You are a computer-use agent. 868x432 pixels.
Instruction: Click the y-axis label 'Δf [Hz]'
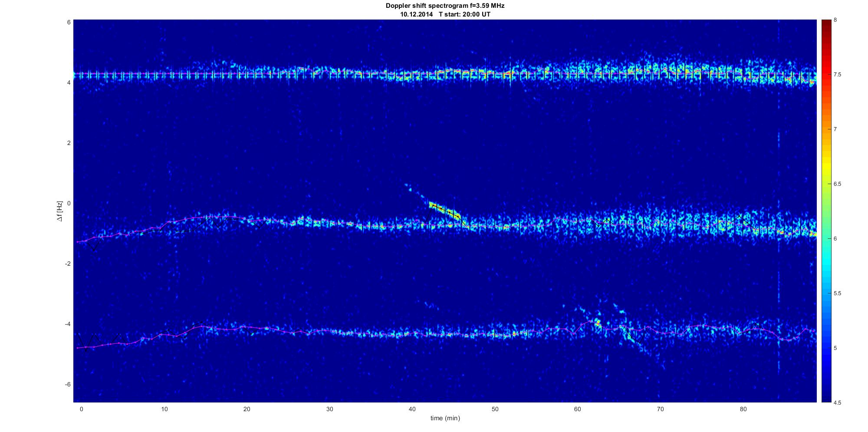[60, 211]
